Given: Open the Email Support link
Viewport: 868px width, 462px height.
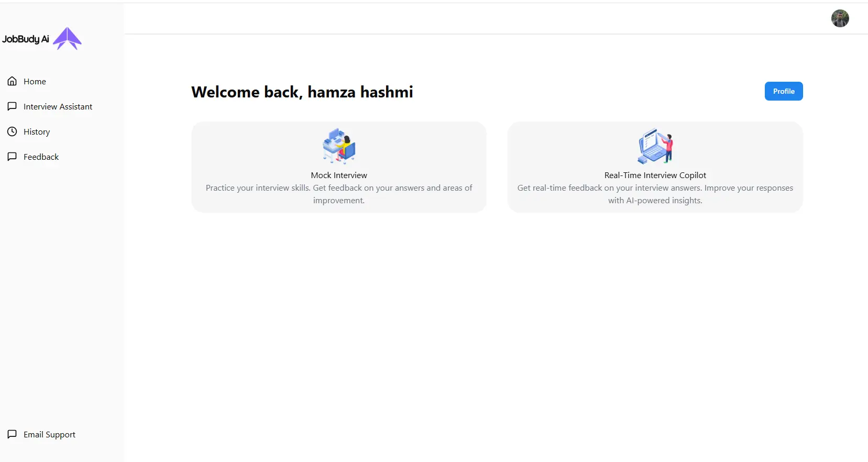Looking at the screenshot, I should click(49, 435).
